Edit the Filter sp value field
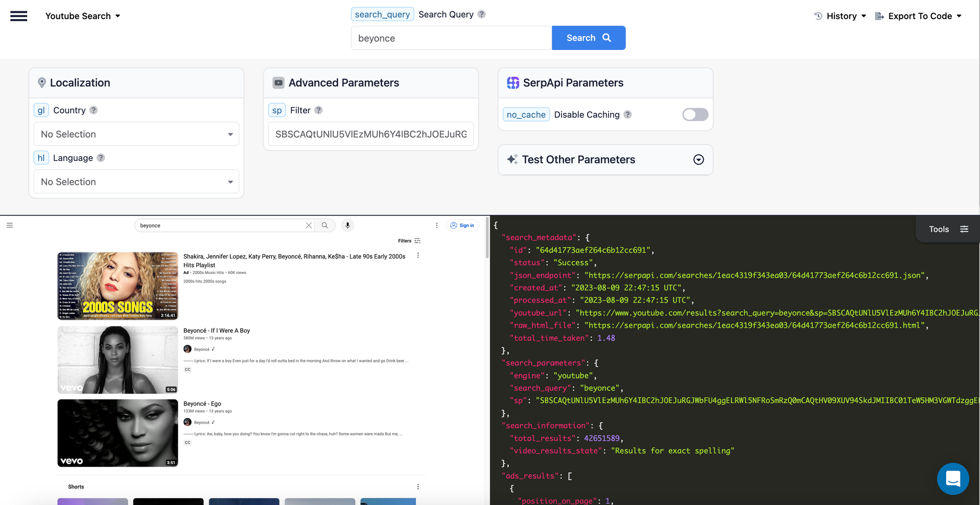980x505 pixels. 371,134
